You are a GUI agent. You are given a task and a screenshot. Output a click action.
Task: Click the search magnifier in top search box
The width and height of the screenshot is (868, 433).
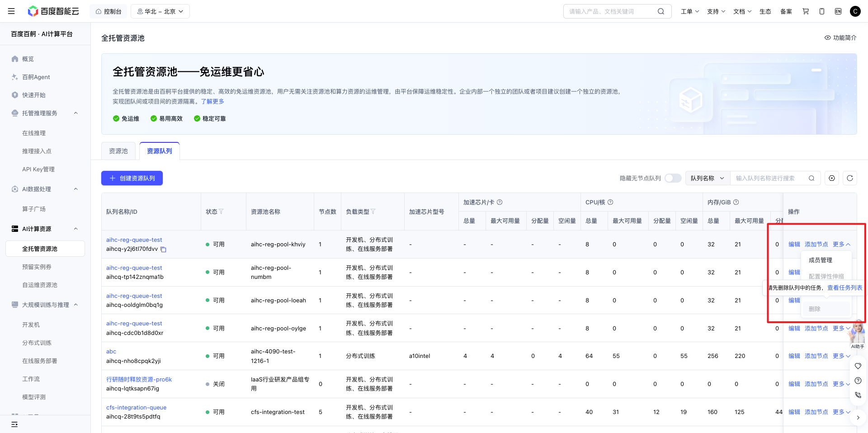point(661,11)
